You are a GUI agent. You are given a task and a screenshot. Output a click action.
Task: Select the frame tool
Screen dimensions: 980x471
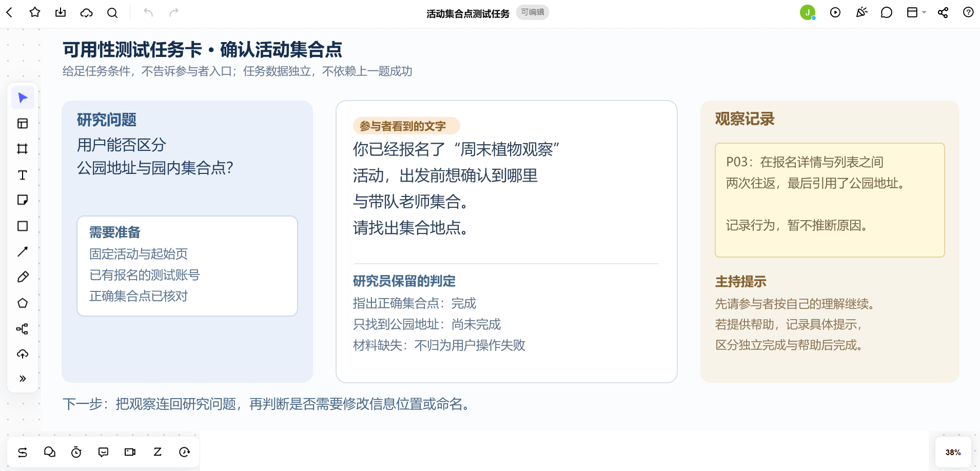(x=23, y=149)
